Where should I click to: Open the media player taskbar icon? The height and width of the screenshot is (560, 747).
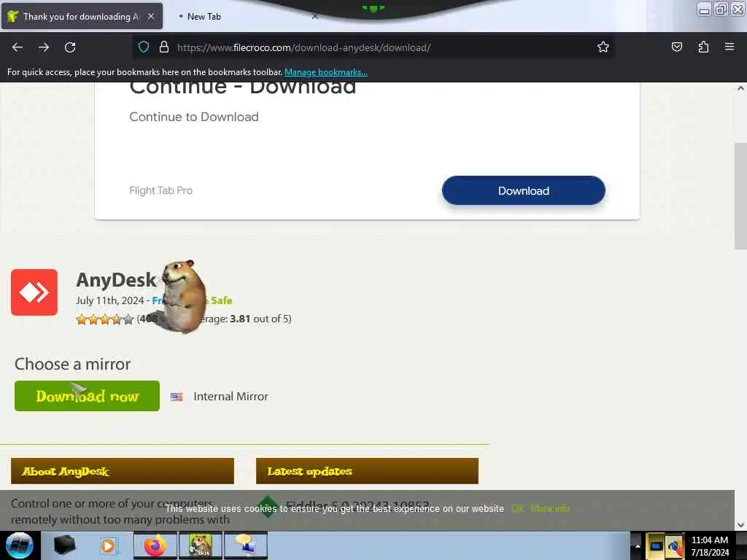pyautogui.click(x=108, y=545)
